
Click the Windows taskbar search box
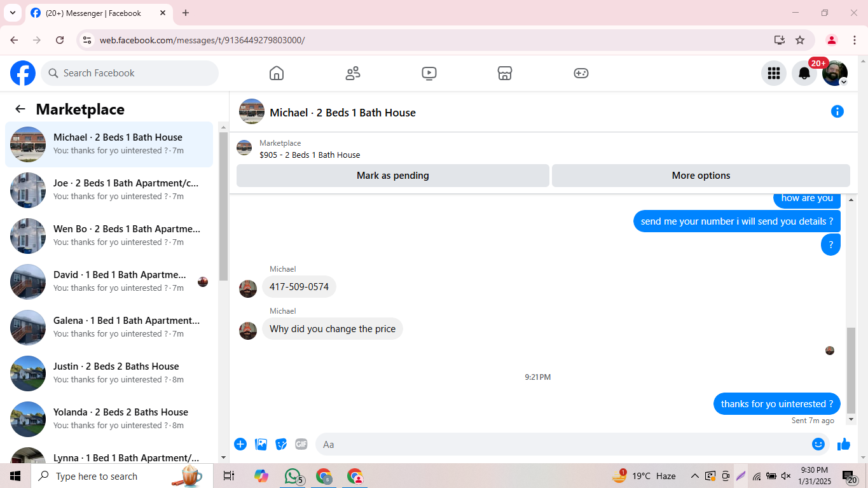click(x=122, y=476)
